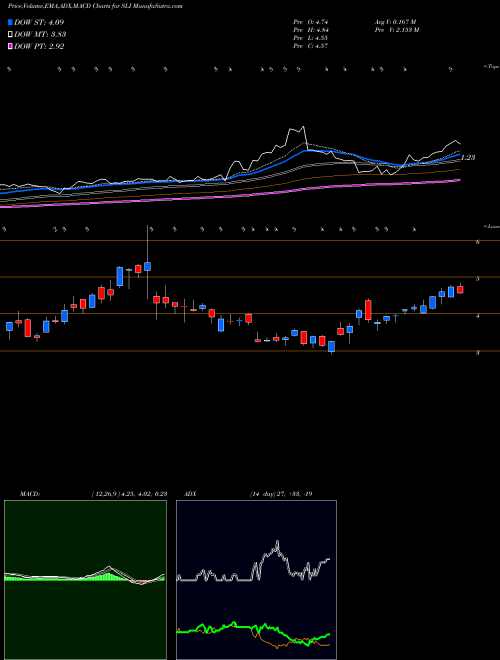Click the MACD '(12,26,9)' values text
500x660 pixels.
click(x=129, y=494)
